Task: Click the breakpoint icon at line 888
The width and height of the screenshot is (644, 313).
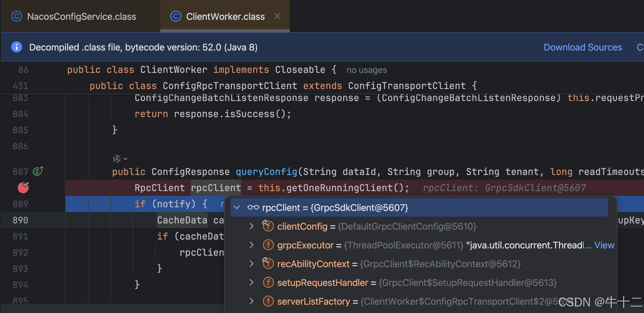Action: pyautogui.click(x=23, y=188)
